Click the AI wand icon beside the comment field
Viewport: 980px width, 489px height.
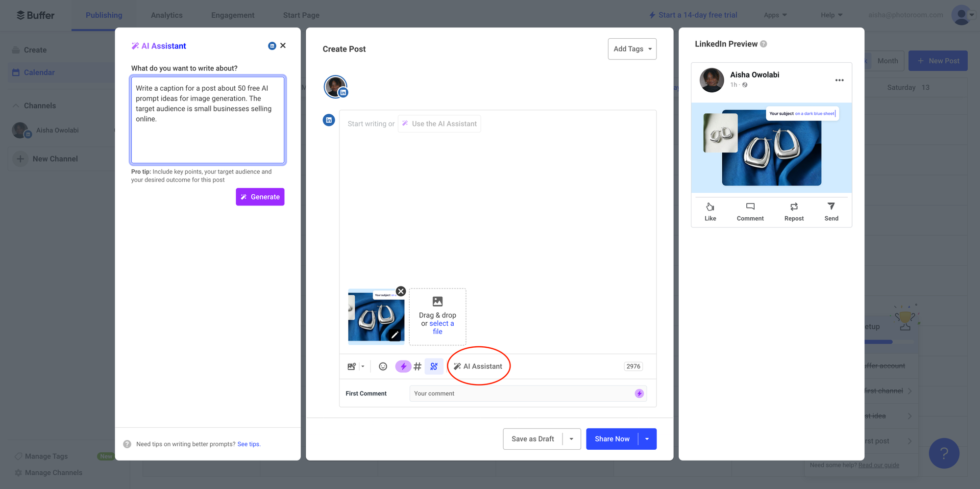639,393
